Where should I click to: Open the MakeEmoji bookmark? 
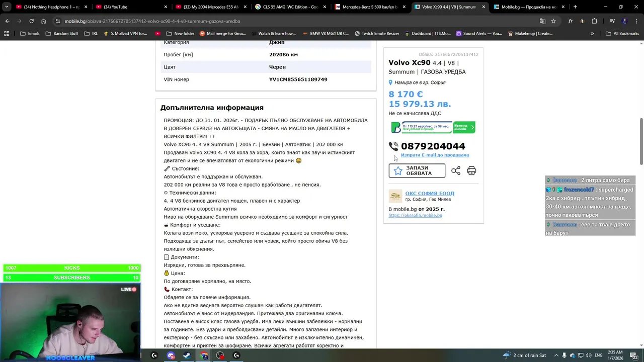530,34
